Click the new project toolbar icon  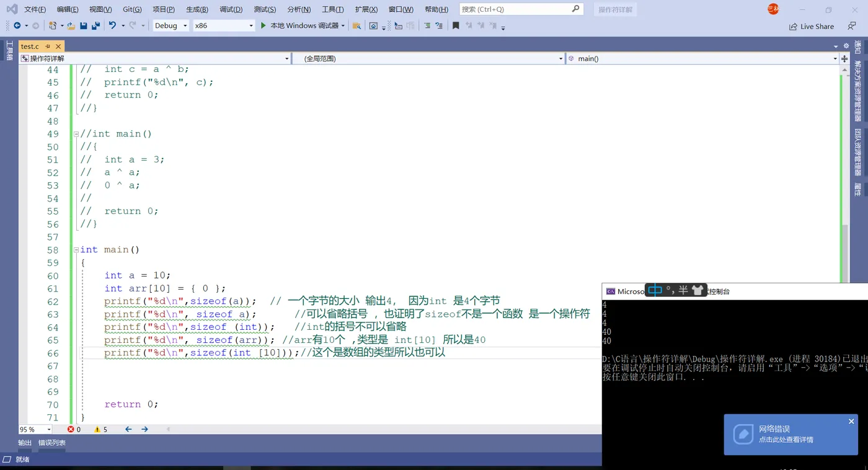click(53, 25)
